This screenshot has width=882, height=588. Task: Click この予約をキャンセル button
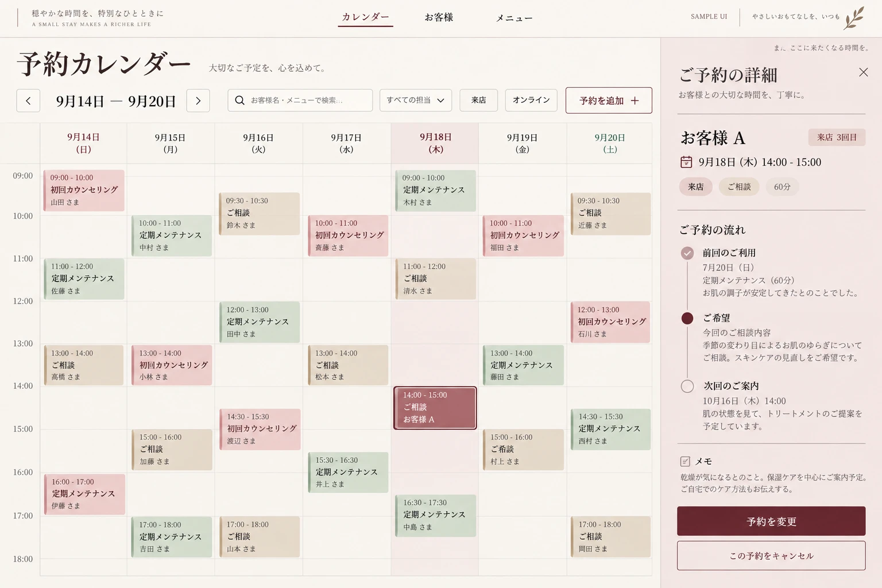771,556
